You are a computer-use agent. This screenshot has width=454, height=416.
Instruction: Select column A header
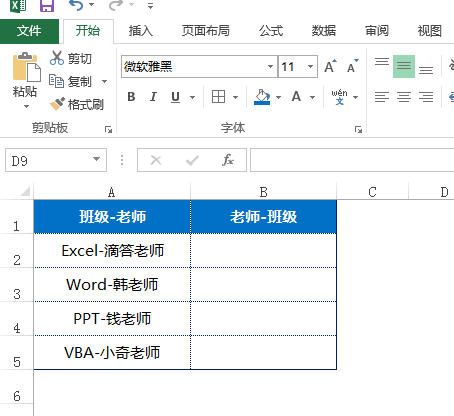pyautogui.click(x=112, y=192)
